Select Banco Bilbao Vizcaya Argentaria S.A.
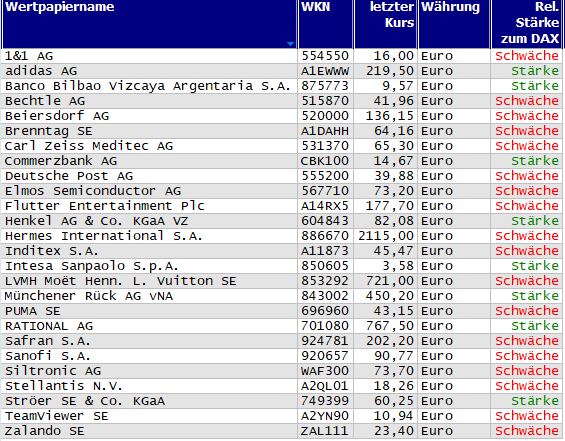This screenshot has width=565, height=441. coord(148,86)
